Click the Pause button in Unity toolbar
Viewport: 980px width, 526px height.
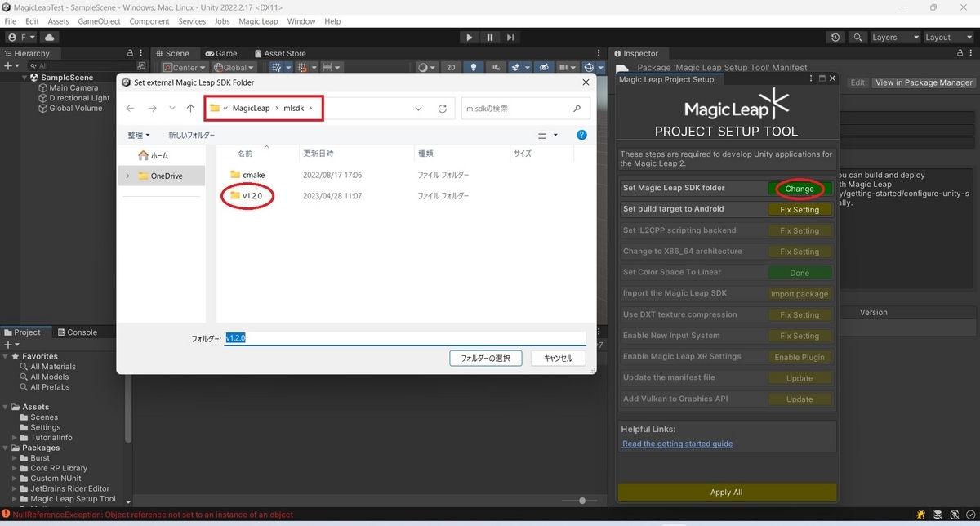490,38
